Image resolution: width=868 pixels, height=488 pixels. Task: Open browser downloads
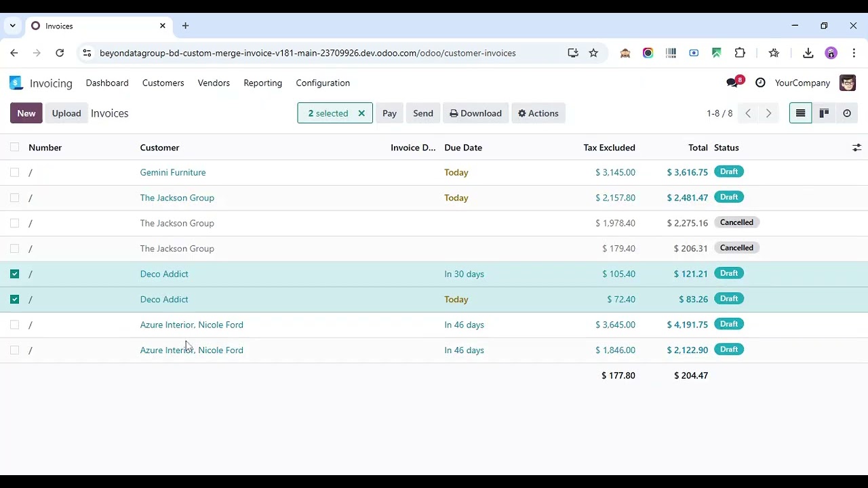point(808,53)
